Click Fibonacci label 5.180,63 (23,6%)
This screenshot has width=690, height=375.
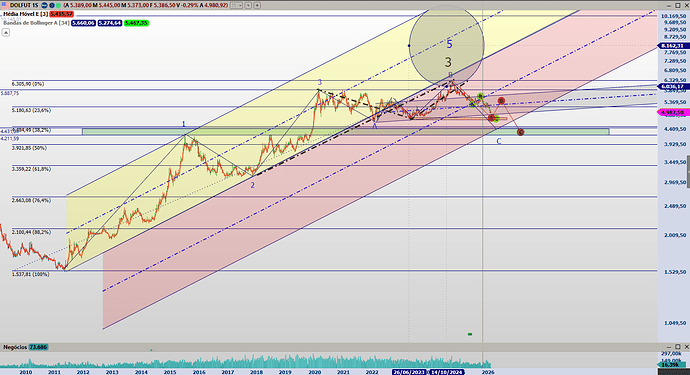click(x=31, y=110)
